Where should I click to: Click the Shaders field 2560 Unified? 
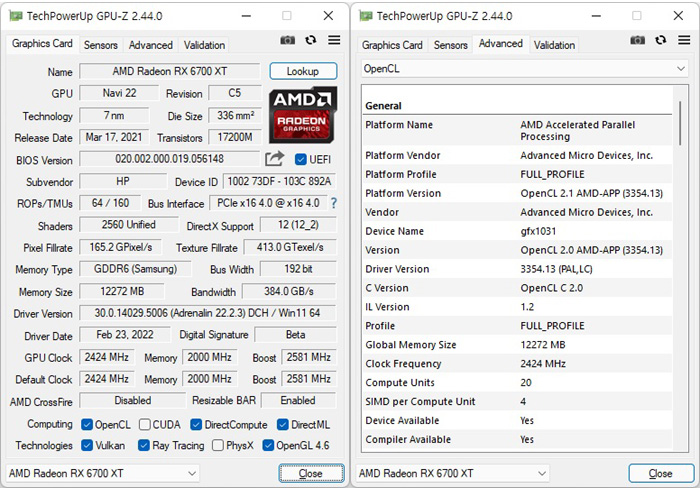coord(129,225)
